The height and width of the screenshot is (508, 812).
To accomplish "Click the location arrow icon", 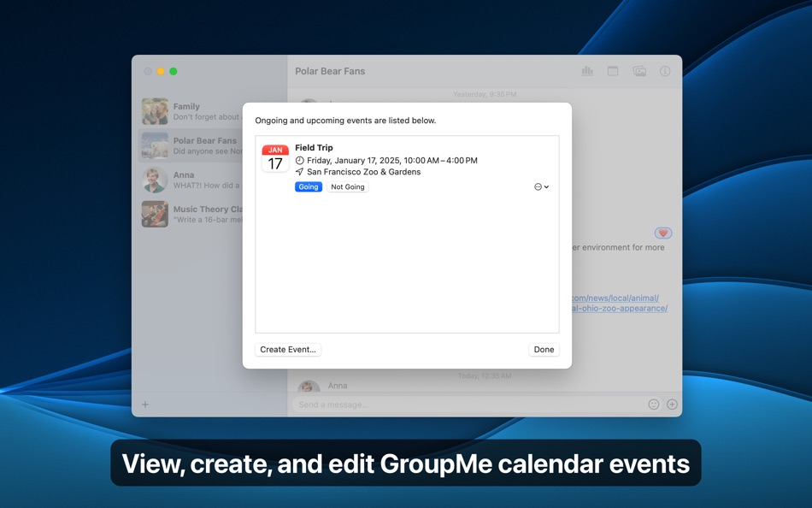I will pos(299,172).
